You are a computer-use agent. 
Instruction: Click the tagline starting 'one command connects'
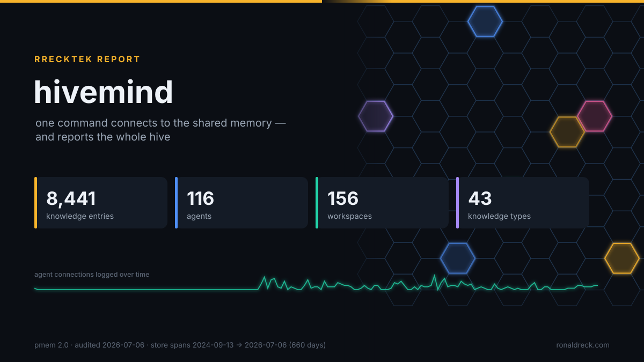click(160, 130)
